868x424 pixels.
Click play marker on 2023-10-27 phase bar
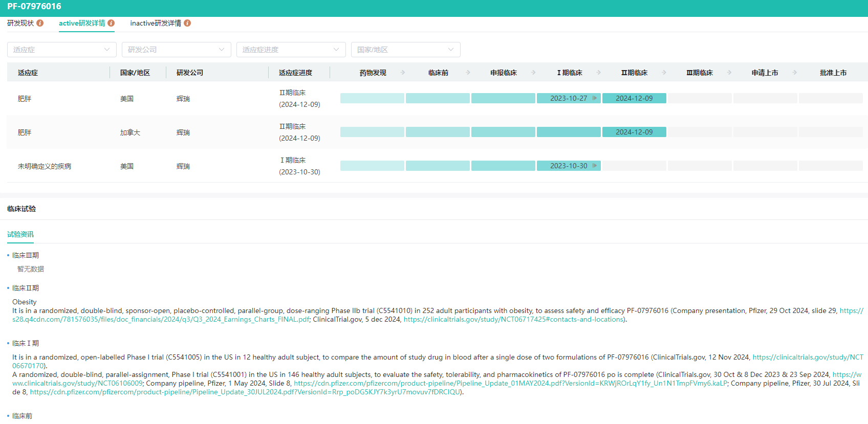click(595, 98)
